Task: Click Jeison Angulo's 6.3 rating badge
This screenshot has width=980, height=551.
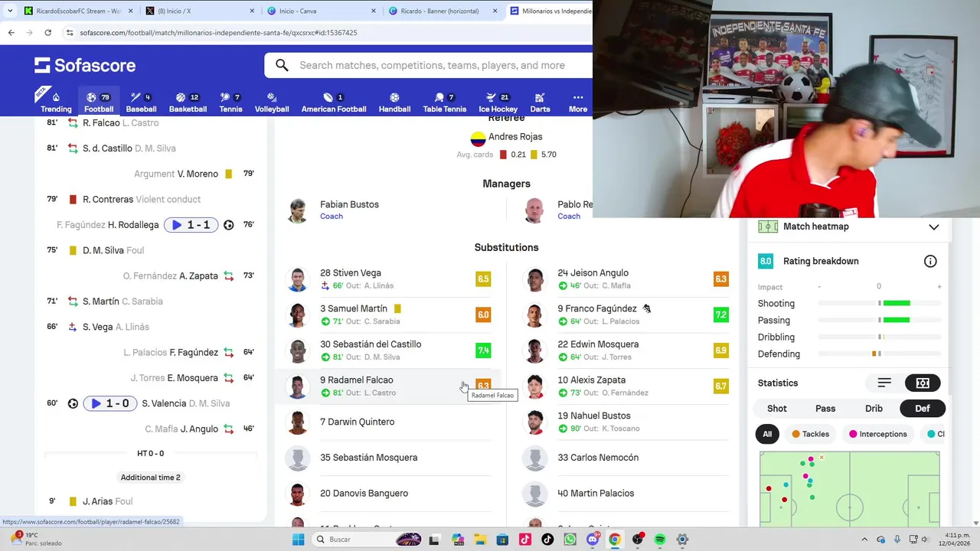Action: click(x=720, y=279)
